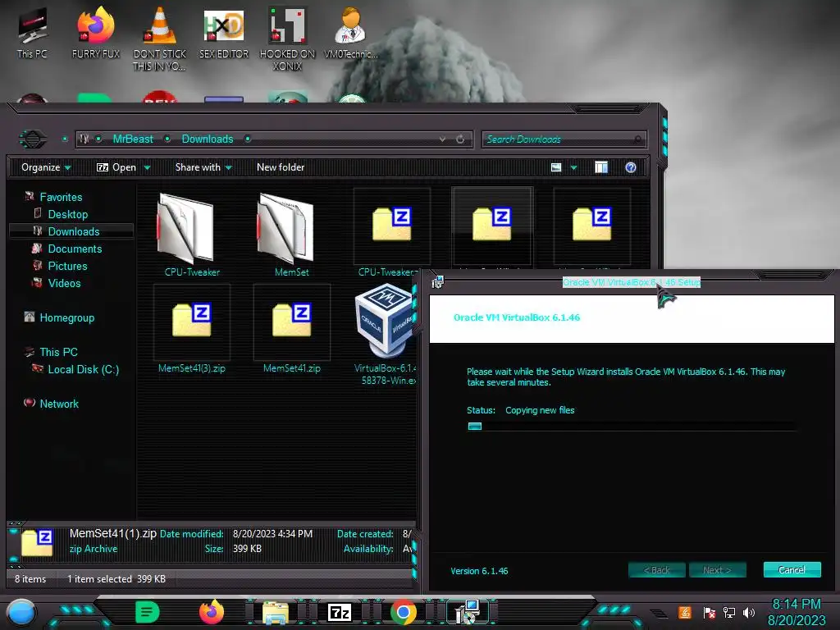Screen dimensions: 840x630
Task: Open File Explorer taskbar icon
Action: pyautogui.click(x=276, y=612)
